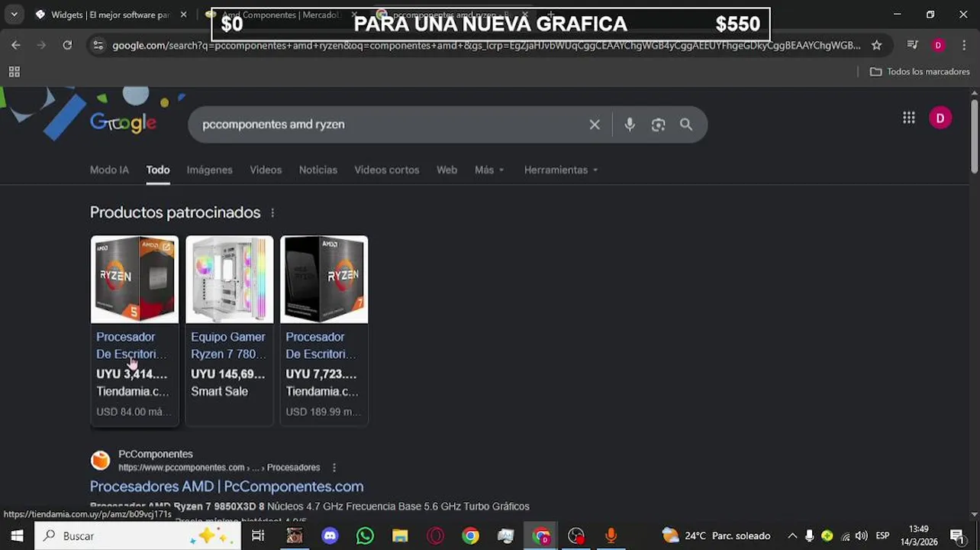
Task: Show hidden tray icons with the chevron
Action: click(x=792, y=535)
